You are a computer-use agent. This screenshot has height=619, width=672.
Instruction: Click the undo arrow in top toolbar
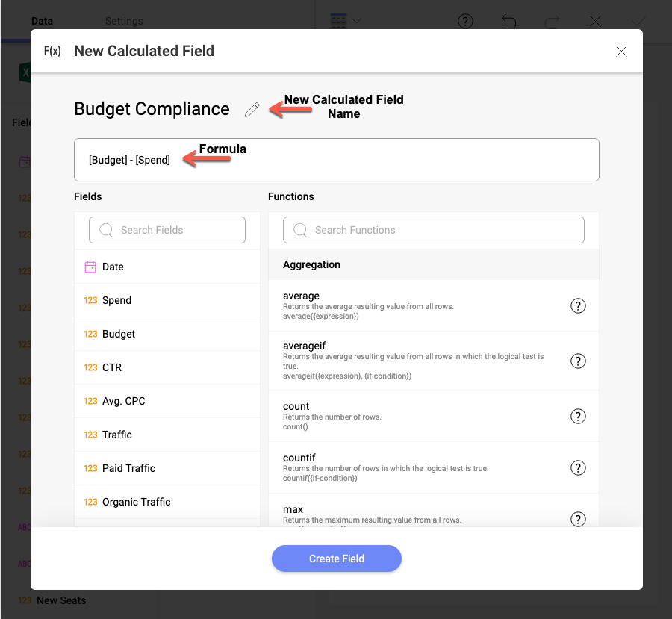click(508, 21)
